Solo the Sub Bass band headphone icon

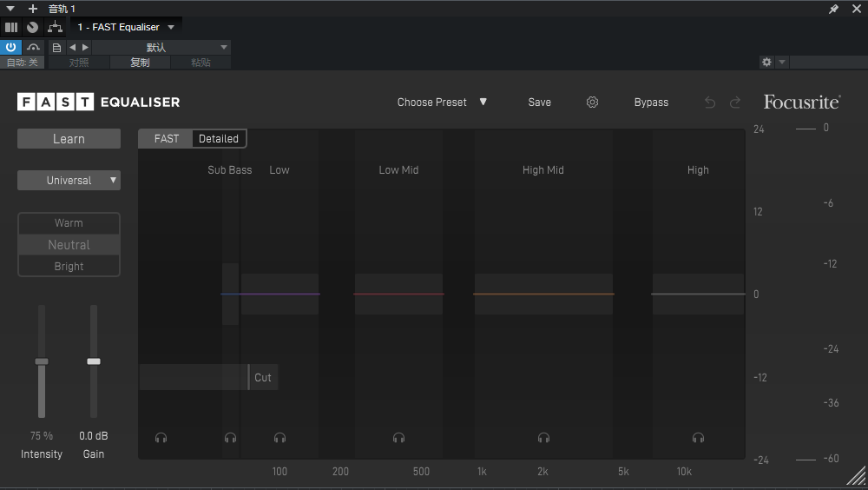point(230,438)
